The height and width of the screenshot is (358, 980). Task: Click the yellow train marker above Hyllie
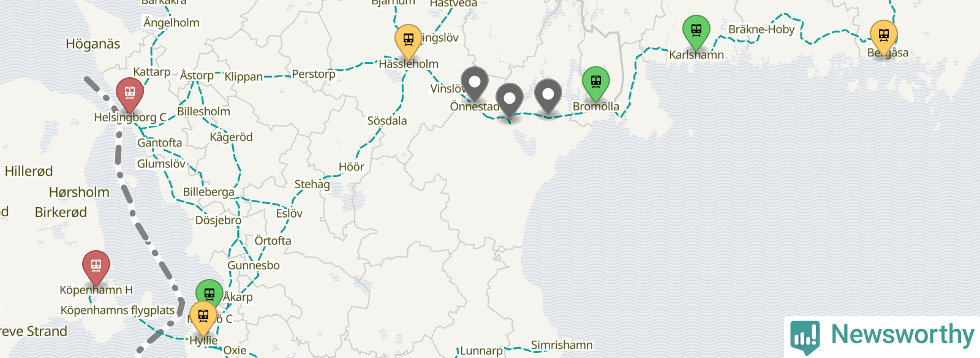(x=203, y=318)
